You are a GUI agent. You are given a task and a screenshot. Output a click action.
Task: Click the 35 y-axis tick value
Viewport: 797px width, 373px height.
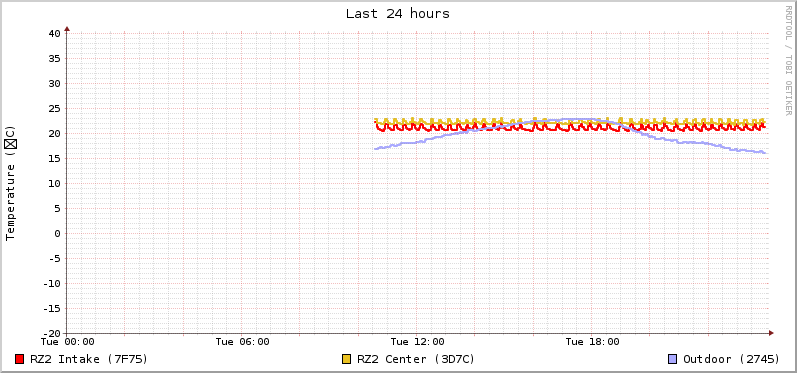pyautogui.click(x=55, y=58)
